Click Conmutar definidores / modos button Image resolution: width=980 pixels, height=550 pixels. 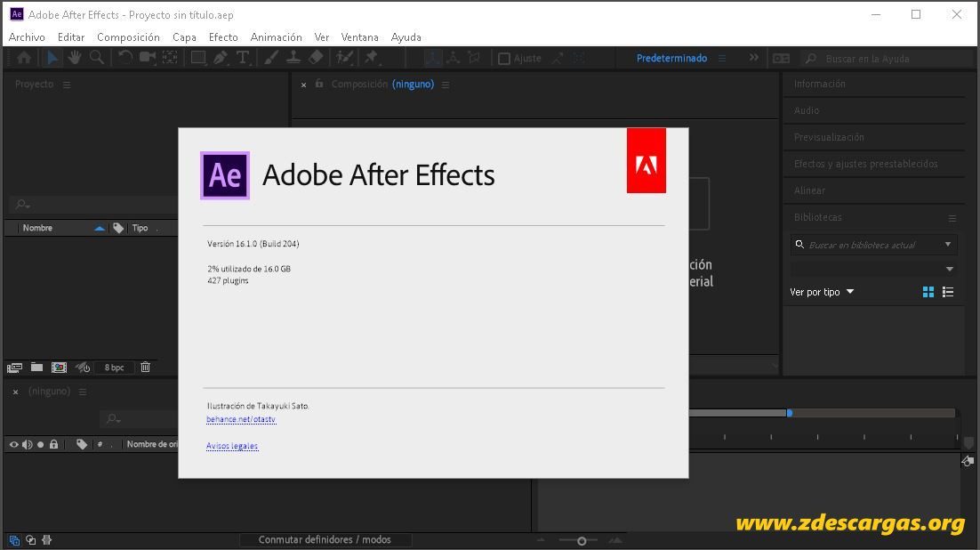pos(325,539)
